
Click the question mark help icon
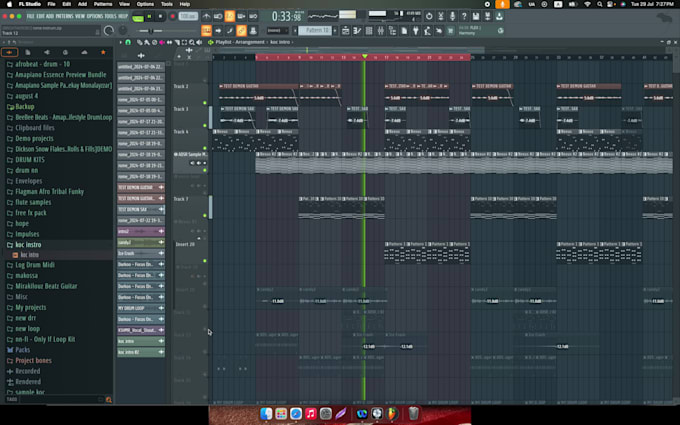tap(464, 16)
